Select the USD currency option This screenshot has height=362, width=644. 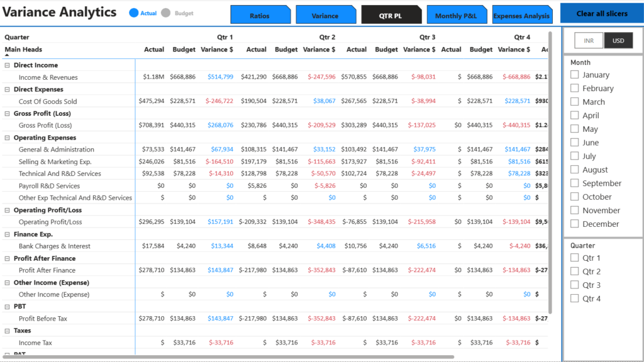(x=618, y=41)
